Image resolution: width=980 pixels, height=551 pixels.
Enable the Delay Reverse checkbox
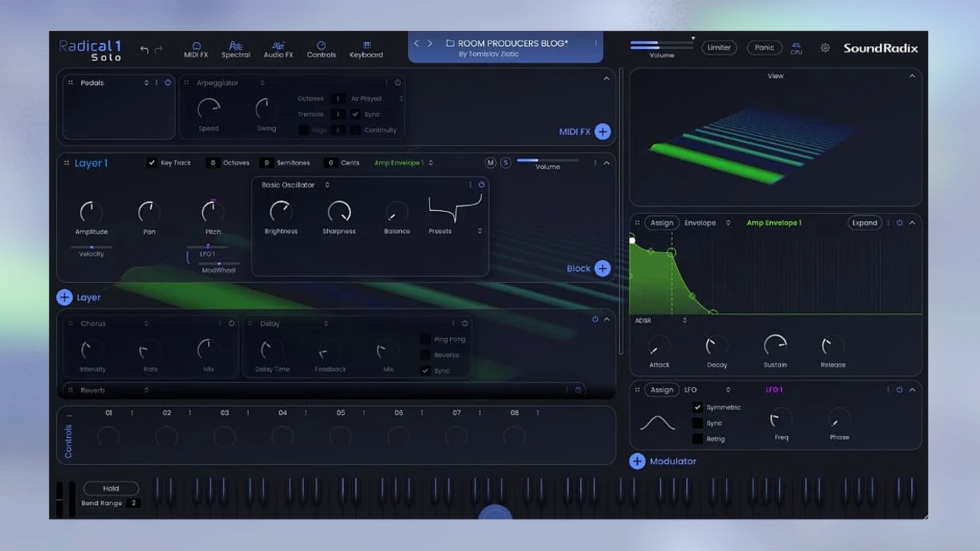pyautogui.click(x=425, y=355)
